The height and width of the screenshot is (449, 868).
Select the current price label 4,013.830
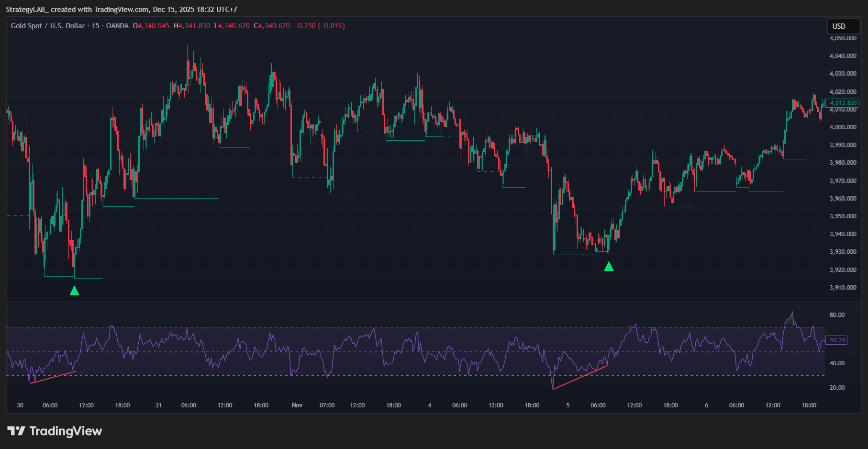(843, 103)
